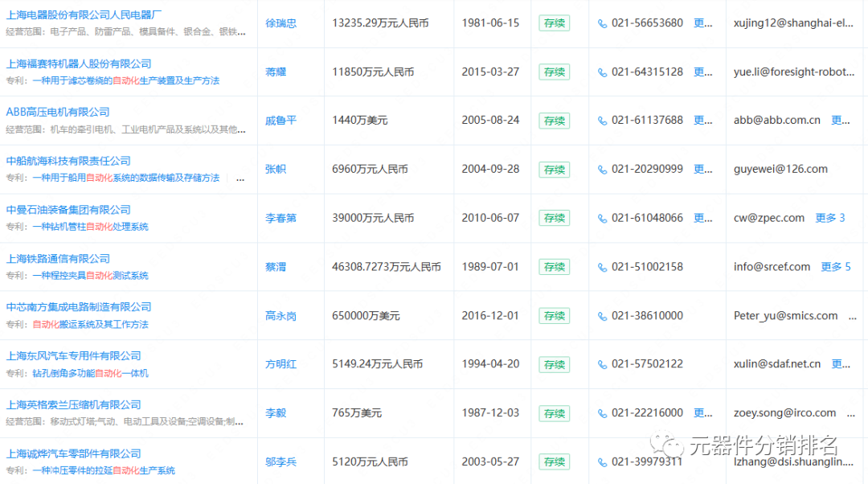
Task: Click phone icon beside 021-56653680
Action: [x=602, y=24]
